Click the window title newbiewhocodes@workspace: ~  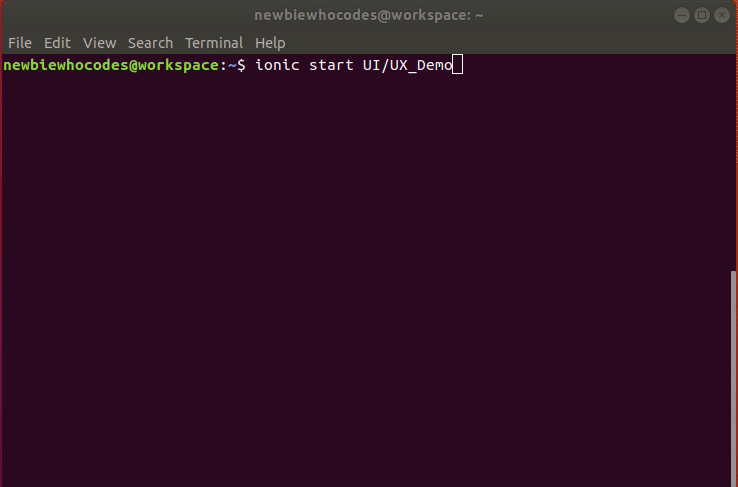point(369,15)
